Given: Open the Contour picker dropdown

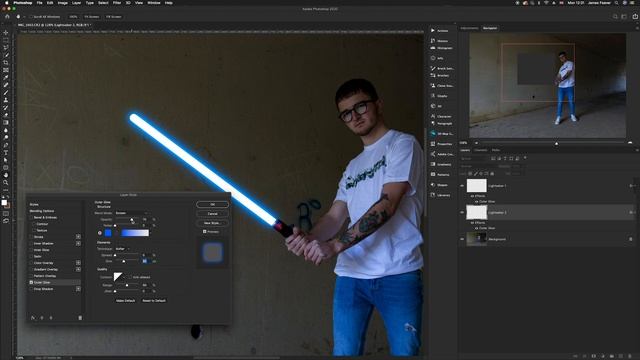Looking at the screenshot, I should pyautogui.click(x=124, y=277).
